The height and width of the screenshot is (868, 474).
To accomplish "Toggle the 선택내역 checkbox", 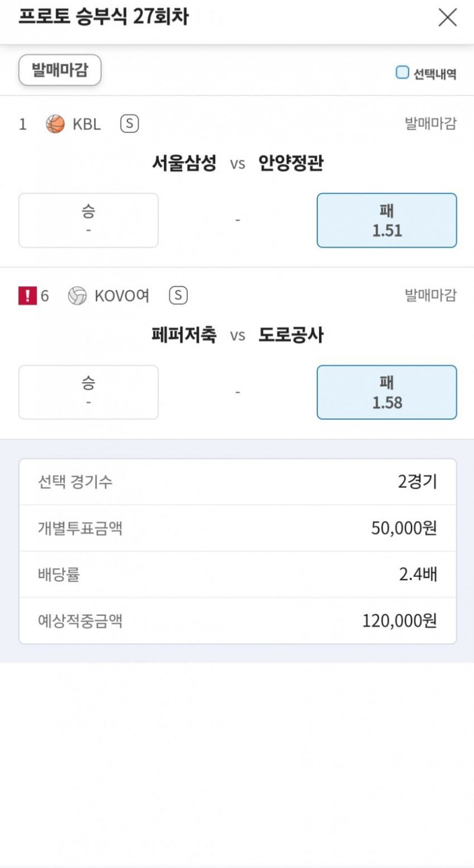I will tap(402, 73).
